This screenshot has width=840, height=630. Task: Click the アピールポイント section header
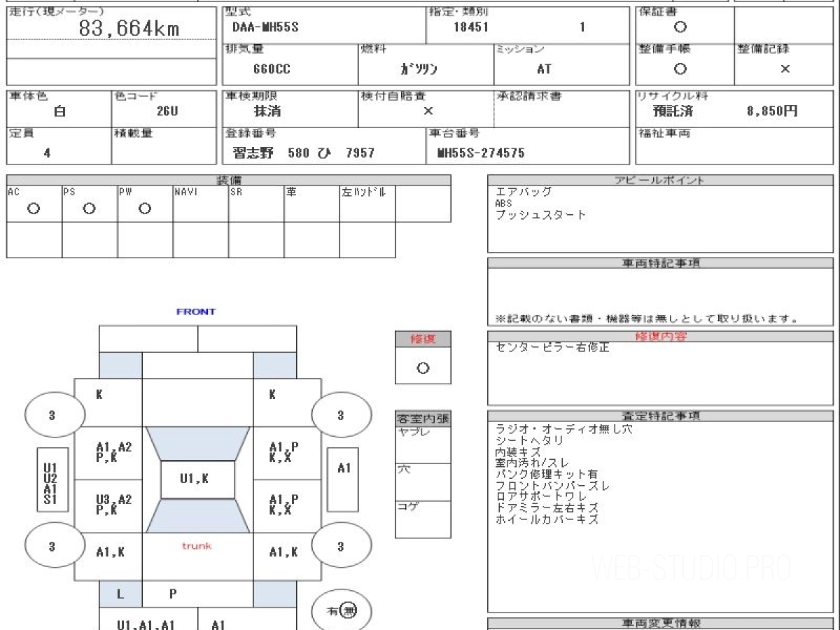[661, 180]
